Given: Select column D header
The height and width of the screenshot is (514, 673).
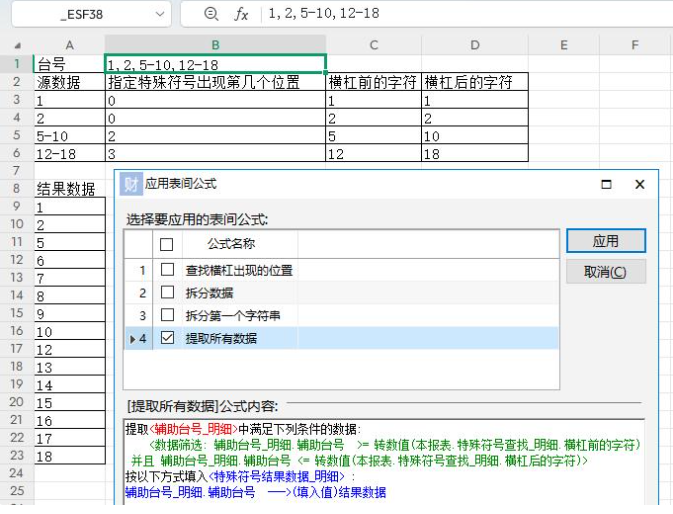Looking at the screenshot, I should coord(475,45).
